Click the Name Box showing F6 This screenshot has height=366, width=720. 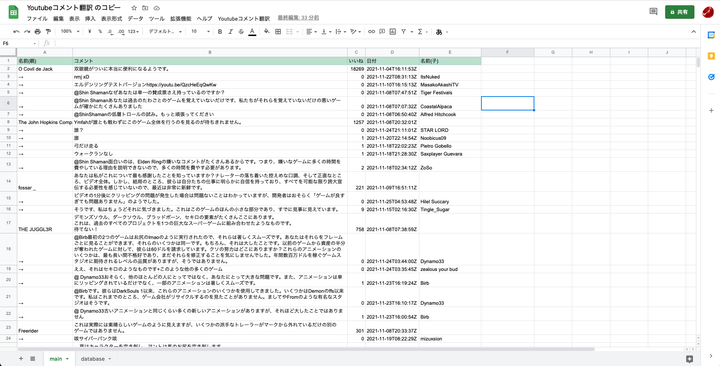click(x=19, y=43)
